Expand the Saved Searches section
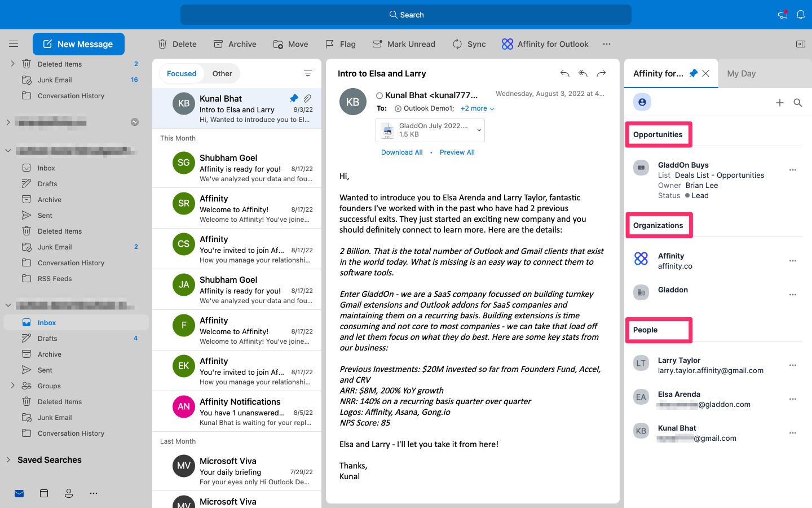Image resolution: width=812 pixels, height=508 pixels. pyautogui.click(x=8, y=460)
